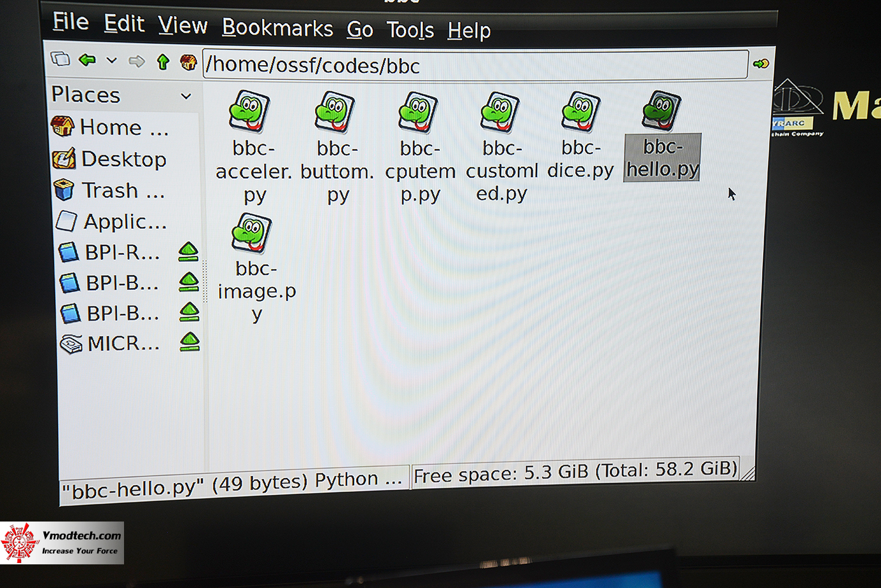Eject the BPI-R... volume
This screenshot has width=881, height=588.
189,252
